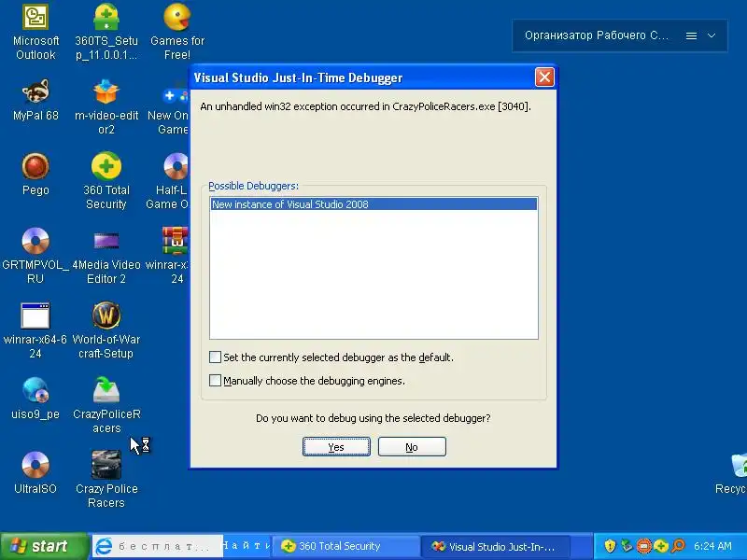This screenshot has height=560, width=747.
Task: Click No to decline debugging
Action: (412, 447)
